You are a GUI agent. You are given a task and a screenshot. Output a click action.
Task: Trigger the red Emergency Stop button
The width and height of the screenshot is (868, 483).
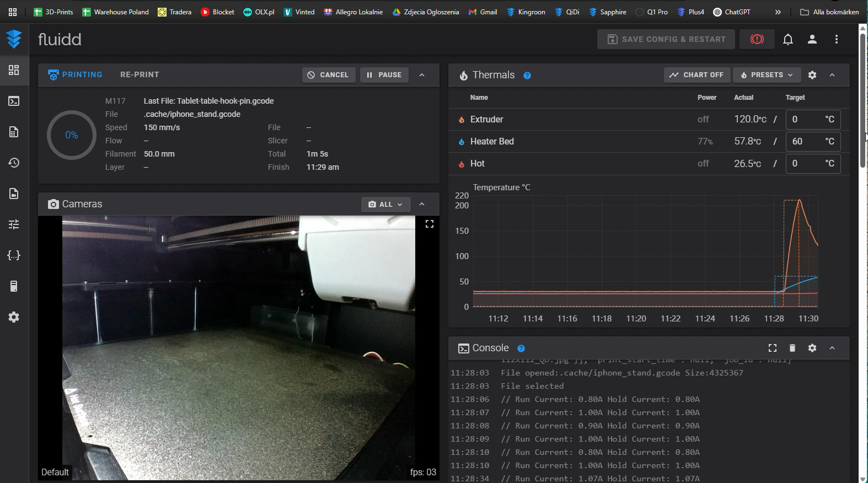tap(757, 39)
